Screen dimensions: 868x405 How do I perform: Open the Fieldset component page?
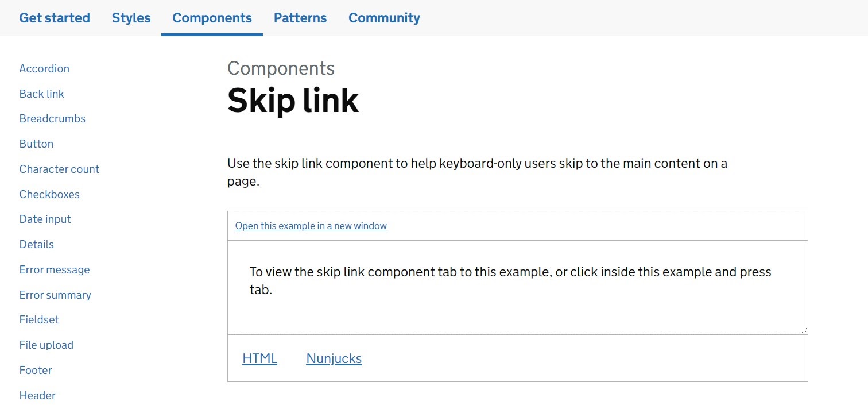pos(39,319)
